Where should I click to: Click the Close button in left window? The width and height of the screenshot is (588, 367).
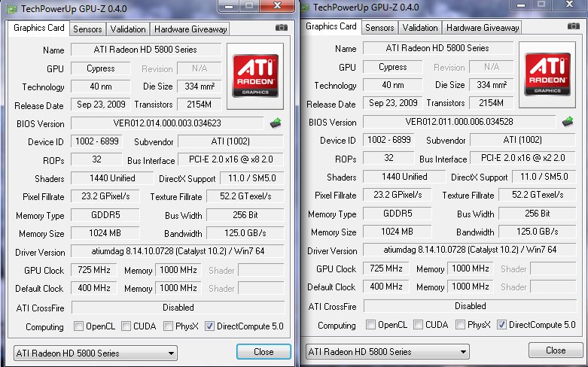coord(264,352)
